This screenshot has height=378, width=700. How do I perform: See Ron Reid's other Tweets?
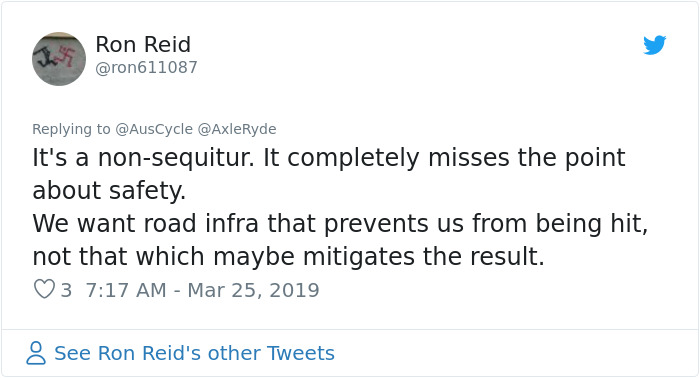pos(194,353)
